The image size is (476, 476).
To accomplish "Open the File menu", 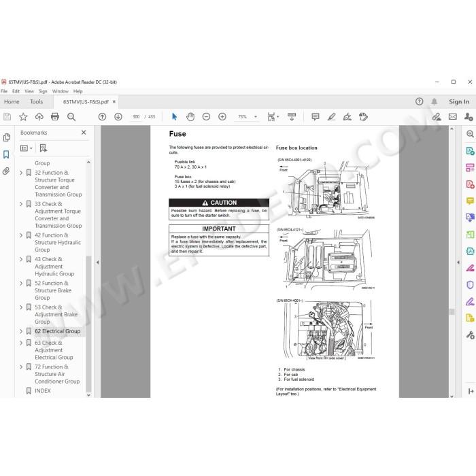I will [4, 91].
